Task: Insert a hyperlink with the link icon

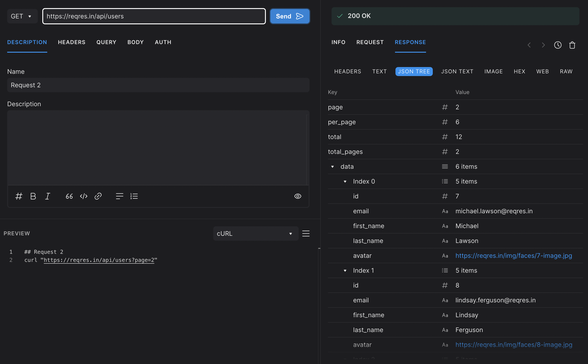Action: pyautogui.click(x=98, y=196)
